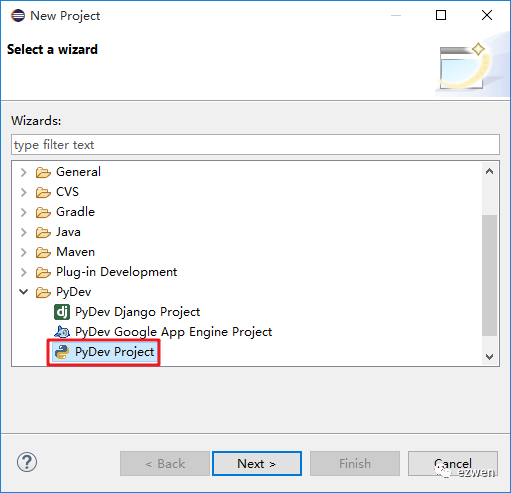The width and height of the screenshot is (511, 493).
Task: Click the General folder icon
Action: (x=43, y=172)
